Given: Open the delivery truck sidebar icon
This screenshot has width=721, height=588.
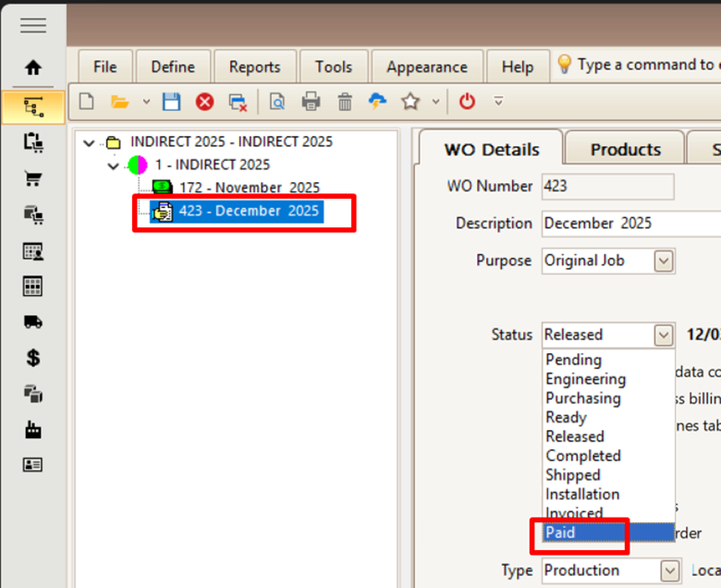Looking at the screenshot, I should pos(33,323).
